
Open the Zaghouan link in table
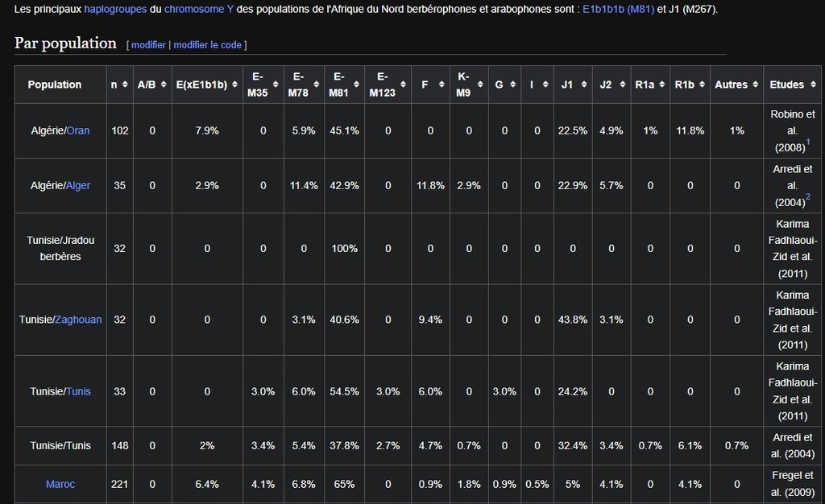tap(78, 320)
